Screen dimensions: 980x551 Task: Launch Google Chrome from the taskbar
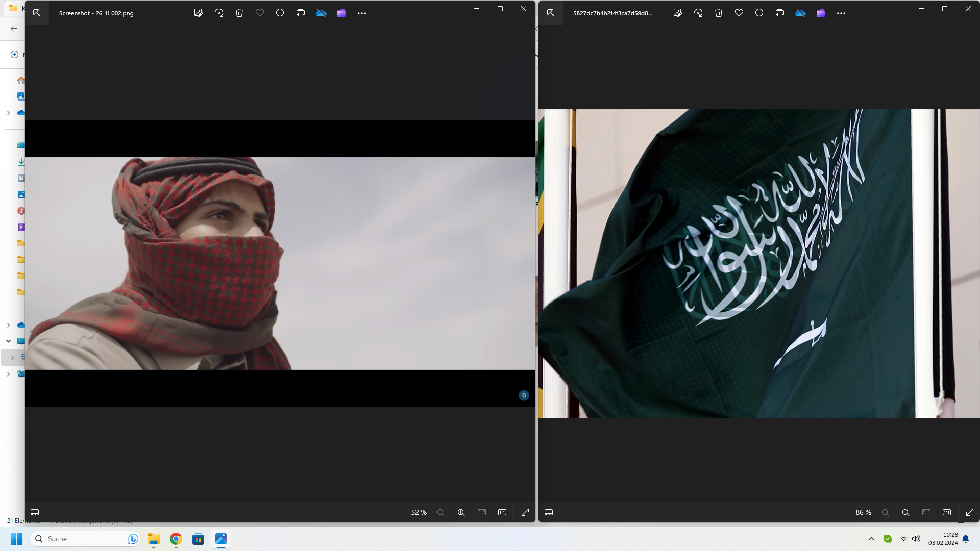(176, 539)
